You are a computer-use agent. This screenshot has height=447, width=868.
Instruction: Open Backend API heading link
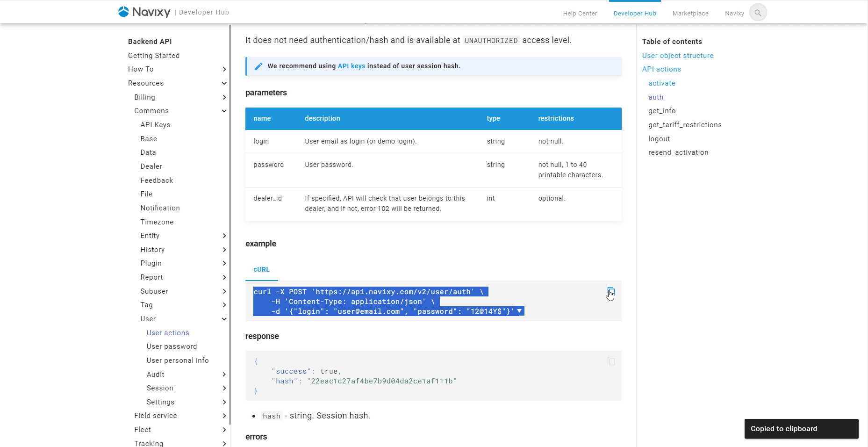150,42
